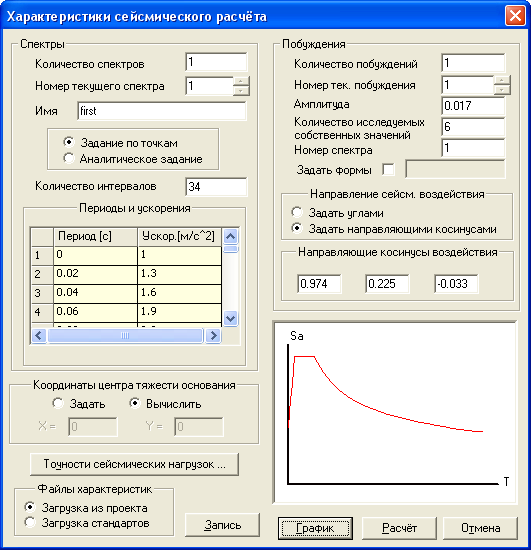Increase current spectrum number with up spinner
This screenshot has height=550, width=531.
pos(241,81)
